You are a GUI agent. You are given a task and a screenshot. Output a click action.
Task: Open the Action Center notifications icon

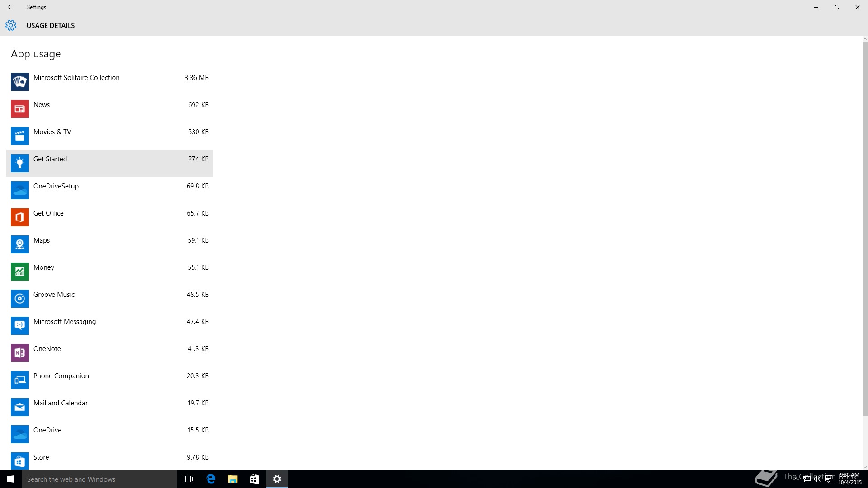[829, 479]
